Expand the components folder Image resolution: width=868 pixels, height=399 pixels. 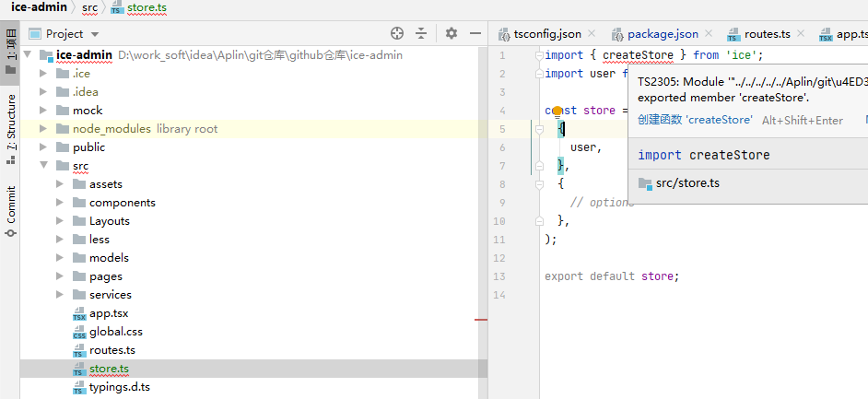[x=60, y=203]
